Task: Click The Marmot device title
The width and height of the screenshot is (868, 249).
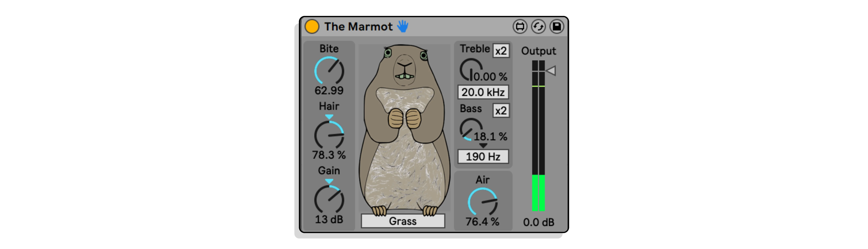Action: (x=358, y=27)
